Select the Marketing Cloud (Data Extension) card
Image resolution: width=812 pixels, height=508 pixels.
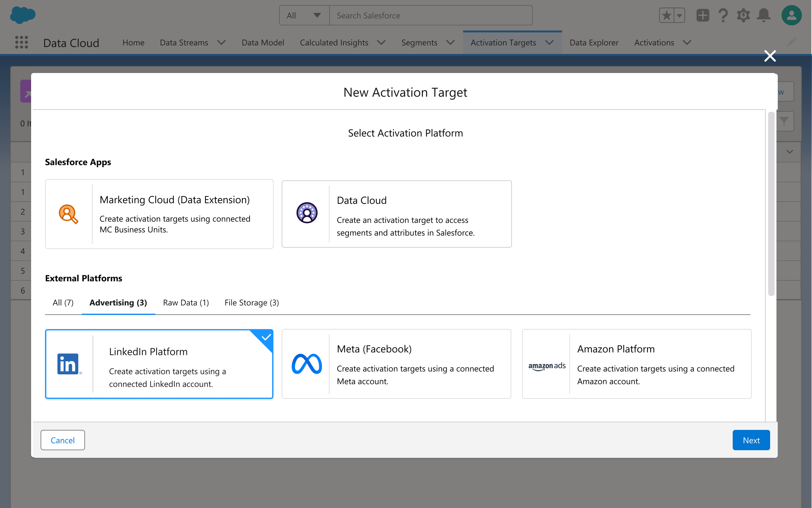pos(159,214)
